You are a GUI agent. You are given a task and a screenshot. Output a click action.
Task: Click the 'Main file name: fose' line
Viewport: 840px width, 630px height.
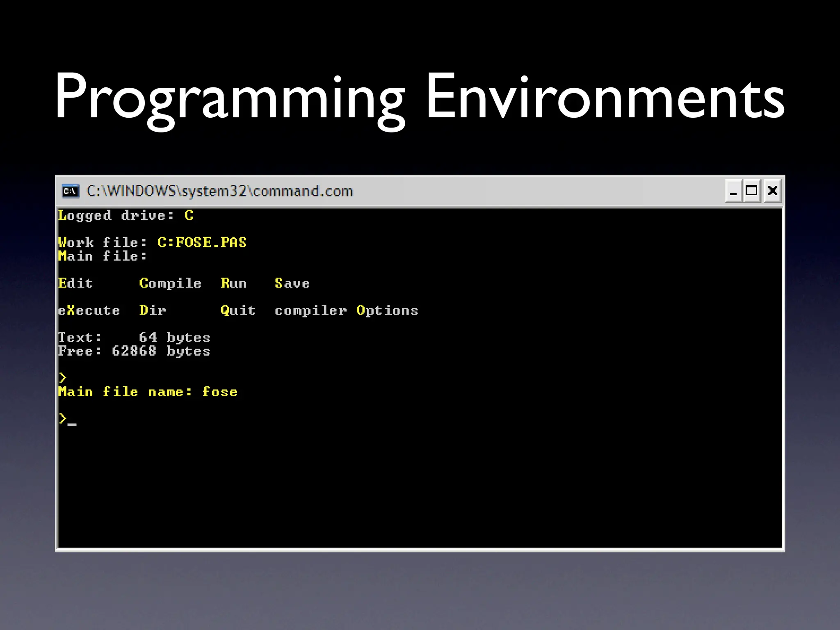point(148,392)
